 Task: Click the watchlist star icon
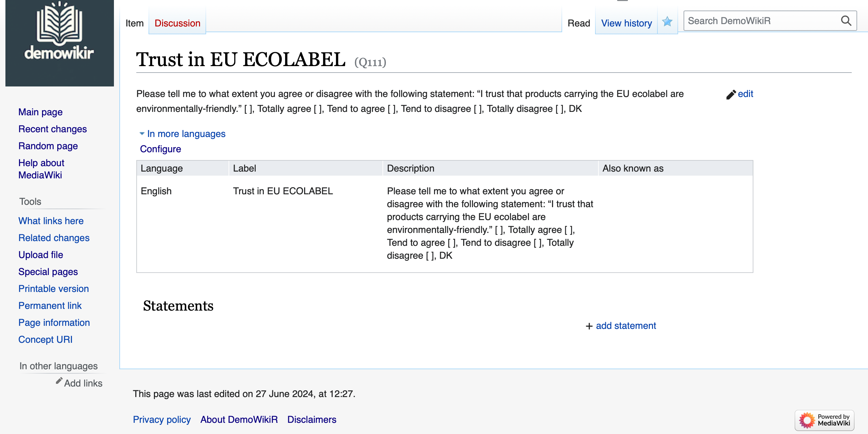point(667,22)
